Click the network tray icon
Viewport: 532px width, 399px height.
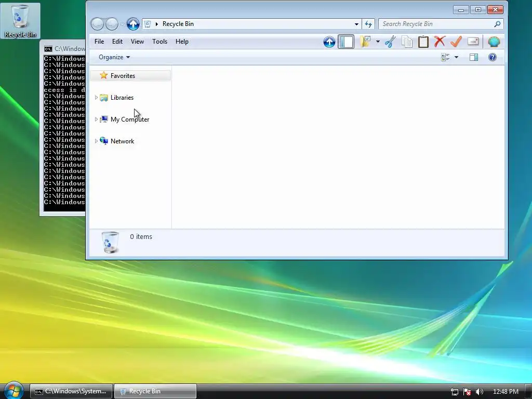(454, 392)
